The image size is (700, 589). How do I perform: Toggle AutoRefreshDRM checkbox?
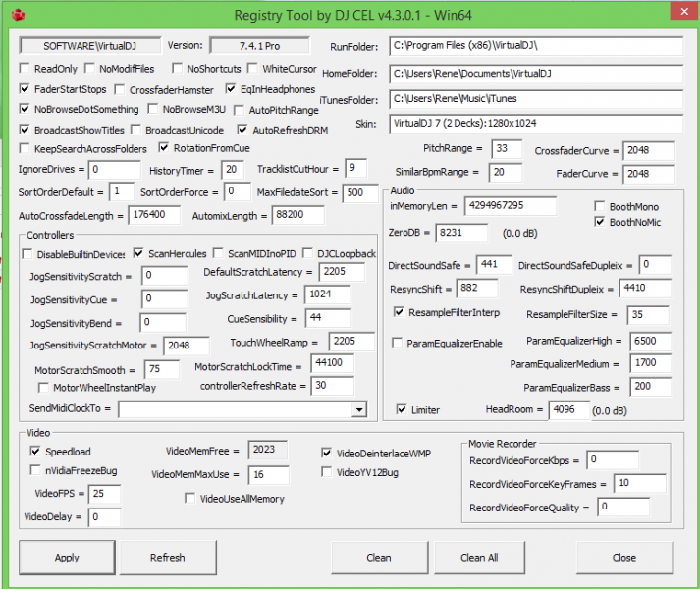tap(242, 130)
